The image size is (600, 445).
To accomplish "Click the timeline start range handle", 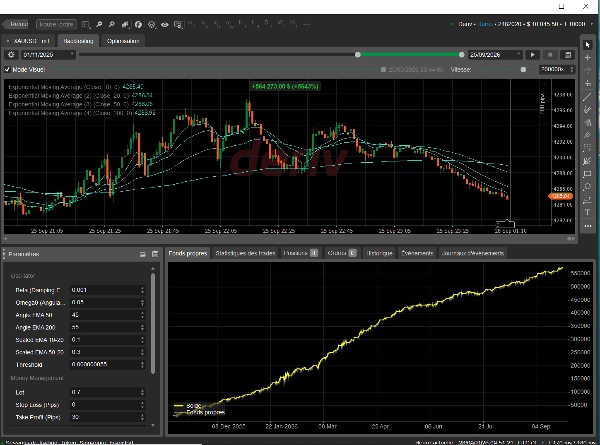I will (358, 55).
